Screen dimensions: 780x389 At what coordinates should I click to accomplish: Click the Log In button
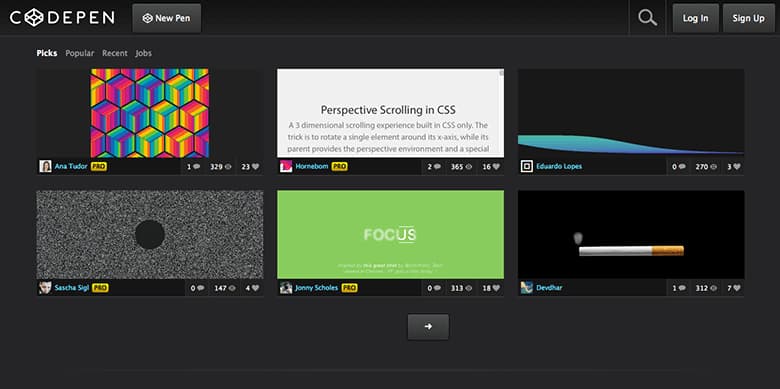(695, 18)
